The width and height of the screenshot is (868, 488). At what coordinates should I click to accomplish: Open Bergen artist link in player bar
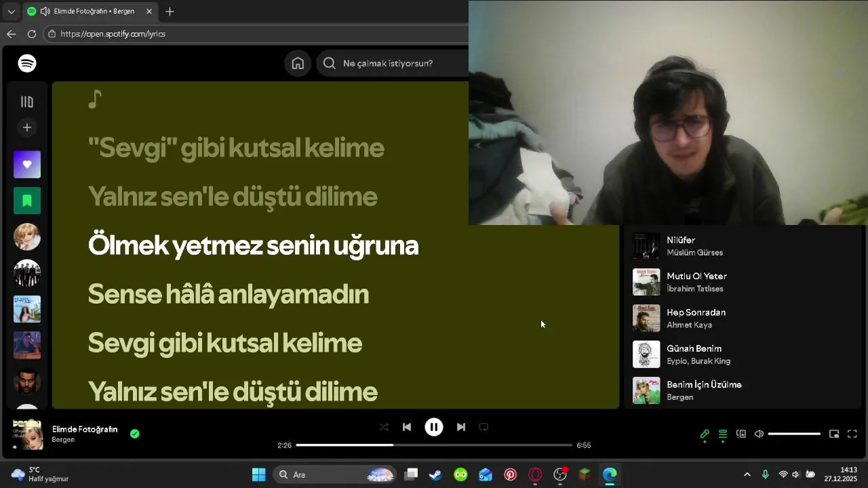(63, 440)
